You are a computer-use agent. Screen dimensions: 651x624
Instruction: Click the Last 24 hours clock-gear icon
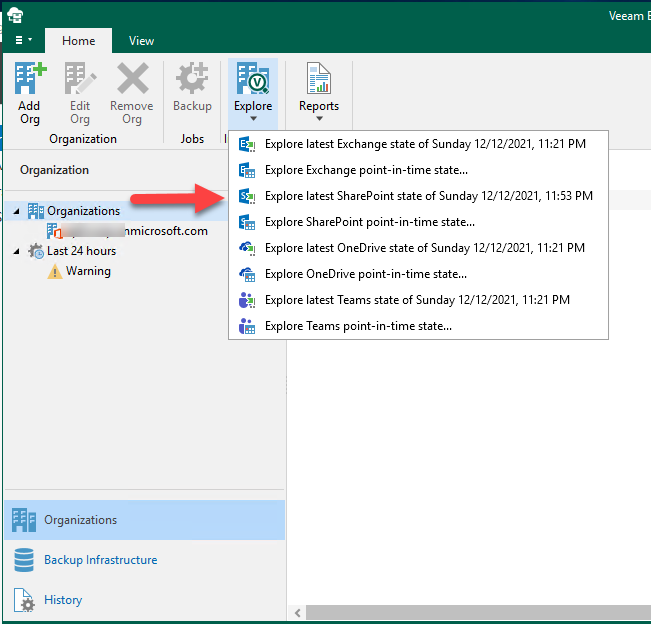coord(36,251)
